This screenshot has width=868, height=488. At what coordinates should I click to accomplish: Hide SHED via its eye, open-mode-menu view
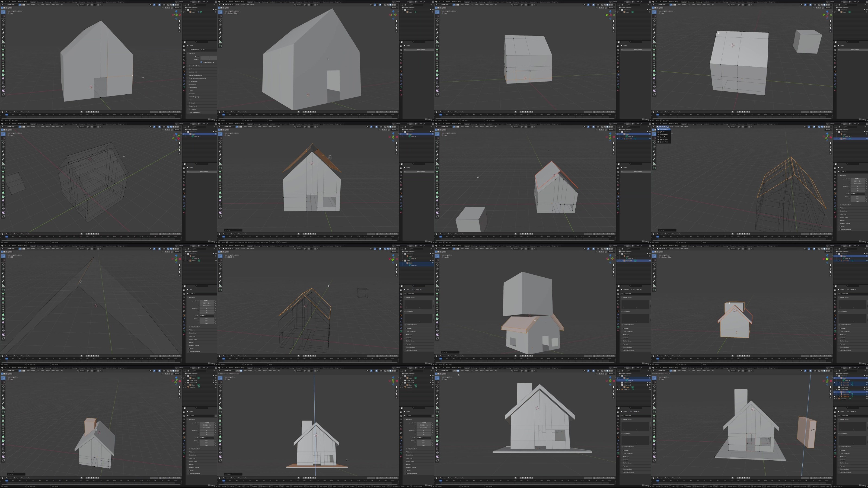(x=867, y=139)
